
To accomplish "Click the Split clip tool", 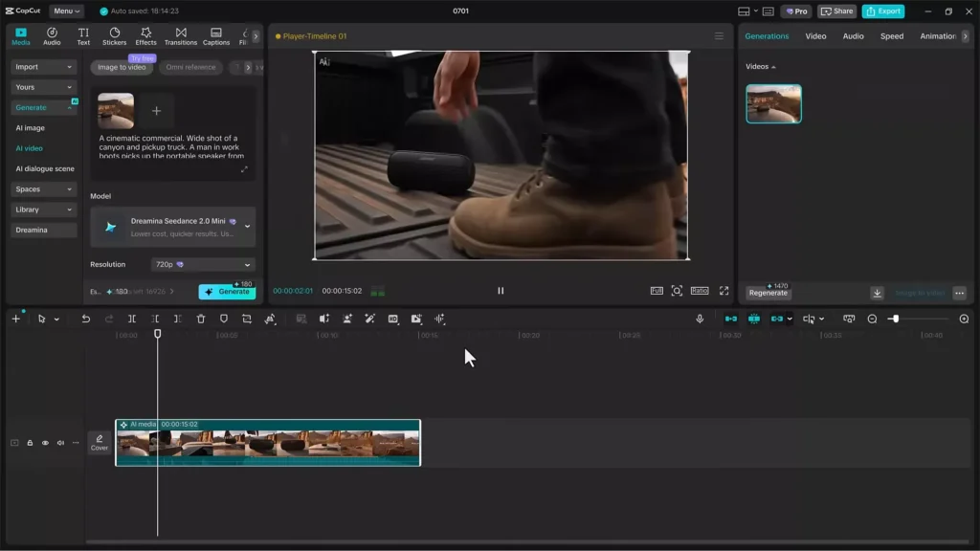I will [132, 319].
